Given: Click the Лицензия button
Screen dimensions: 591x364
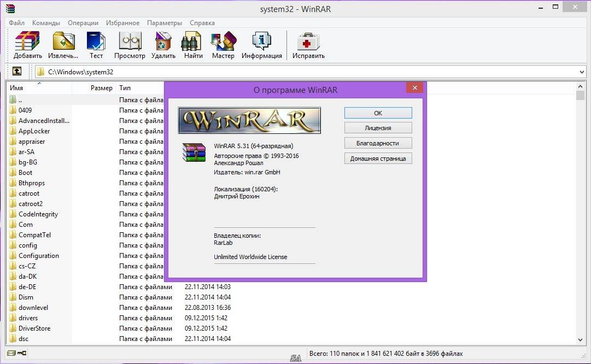Looking at the screenshot, I should tap(378, 128).
